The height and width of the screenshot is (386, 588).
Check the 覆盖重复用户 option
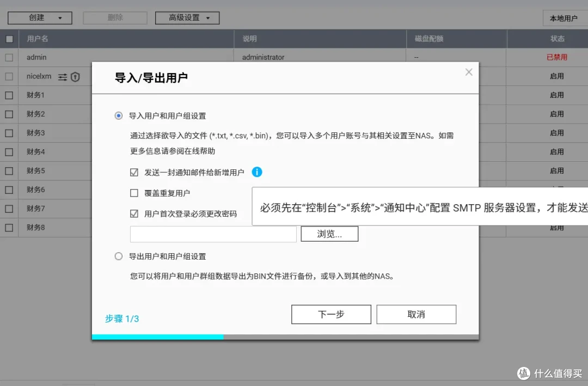pos(134,193)
